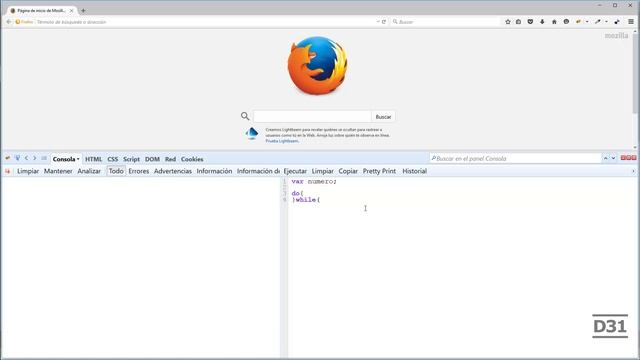Toggle the Todo console filter
The height and width of the screenshot is (360, 640).
[116, 171]
